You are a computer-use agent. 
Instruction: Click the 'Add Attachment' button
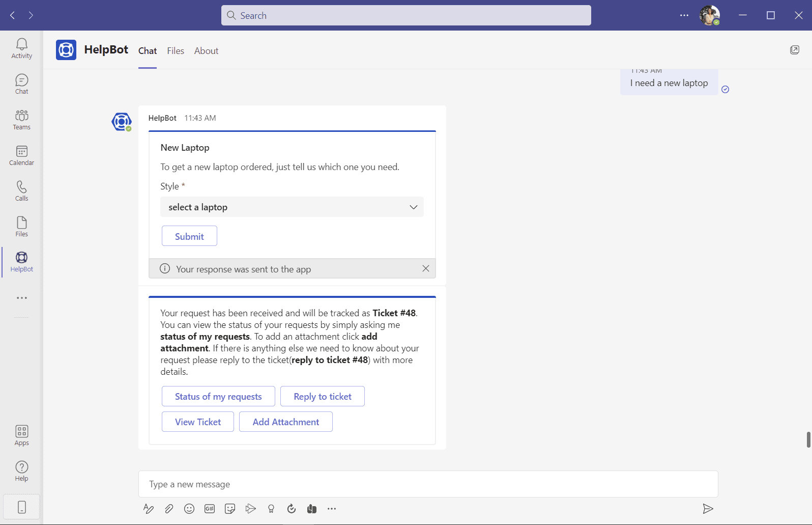click(286, 422)
